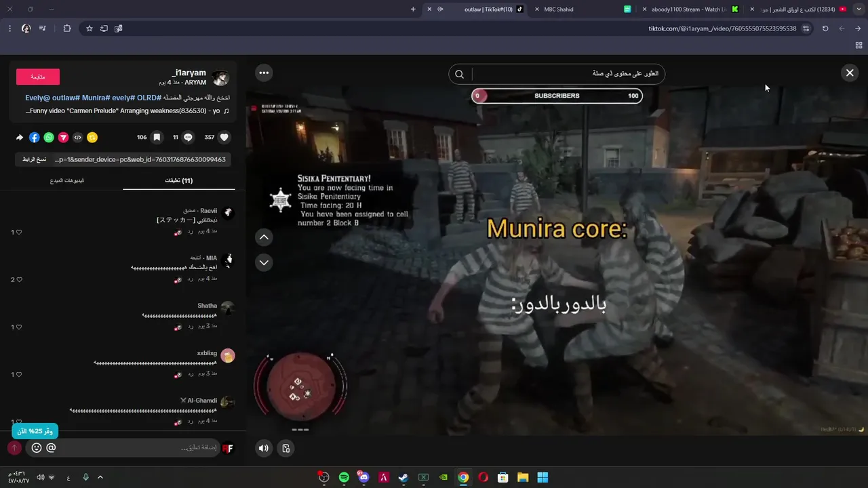
Task: Open xxblixg's avatar
Action: [228, 355]
